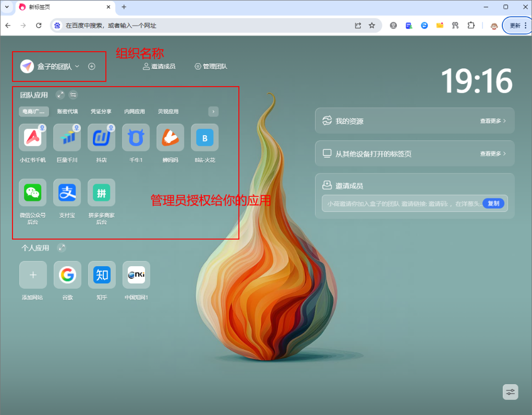Select the 内网应用 category tab
The image size is (532, 415).
[x=135, y=112]
